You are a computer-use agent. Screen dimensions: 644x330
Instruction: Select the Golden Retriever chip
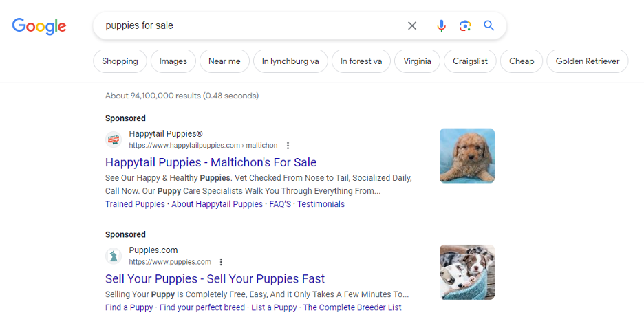(x=588, y=61)
